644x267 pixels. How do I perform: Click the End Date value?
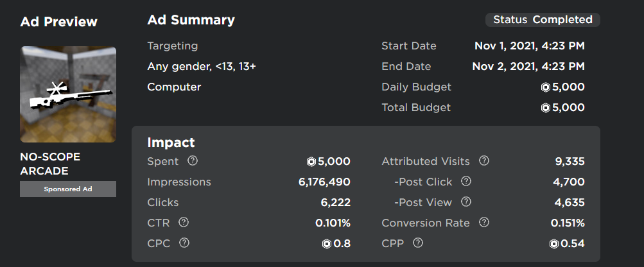pyautogui.click(x=528, y=67)
